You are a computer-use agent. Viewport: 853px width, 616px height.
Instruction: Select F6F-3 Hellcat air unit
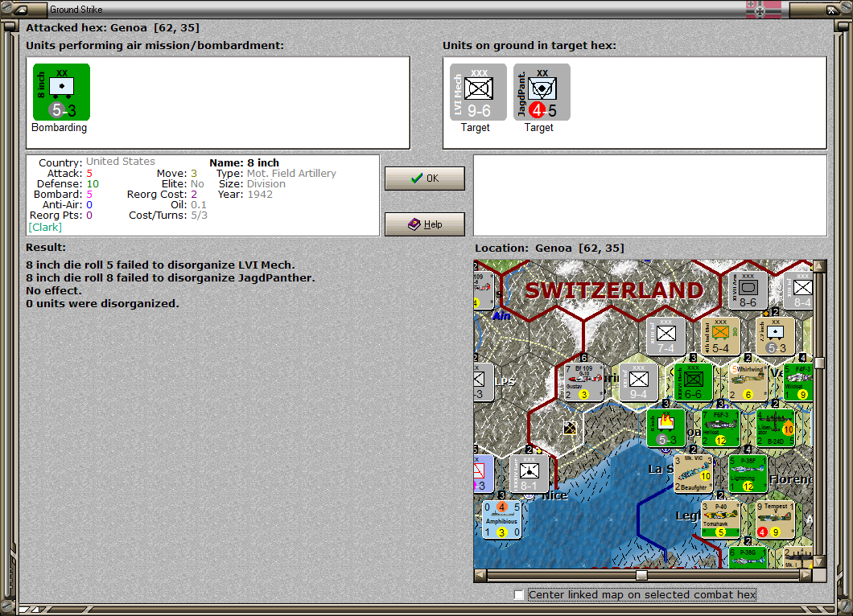(x=720, y=428)
